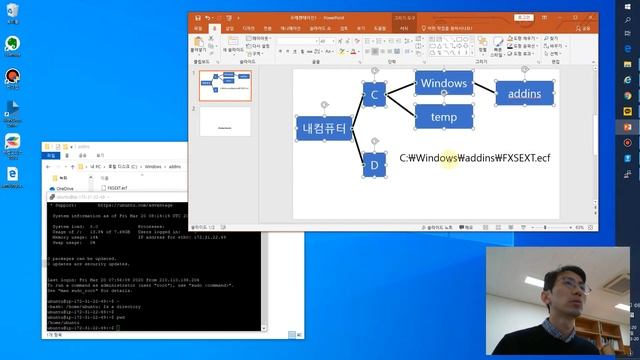Screen dimensions: 640x360
Task: Go up one folder level in File Explorer
Action: point(73,167)
